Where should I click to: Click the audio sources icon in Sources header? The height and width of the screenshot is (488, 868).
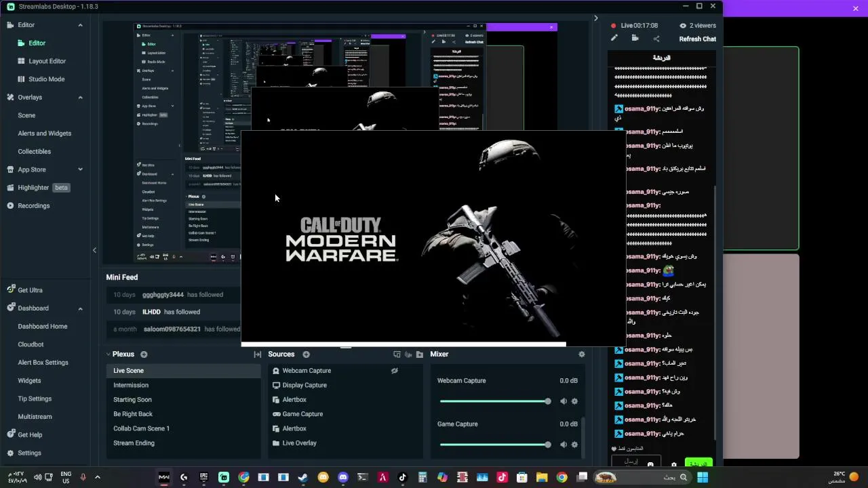pos(408,354)
